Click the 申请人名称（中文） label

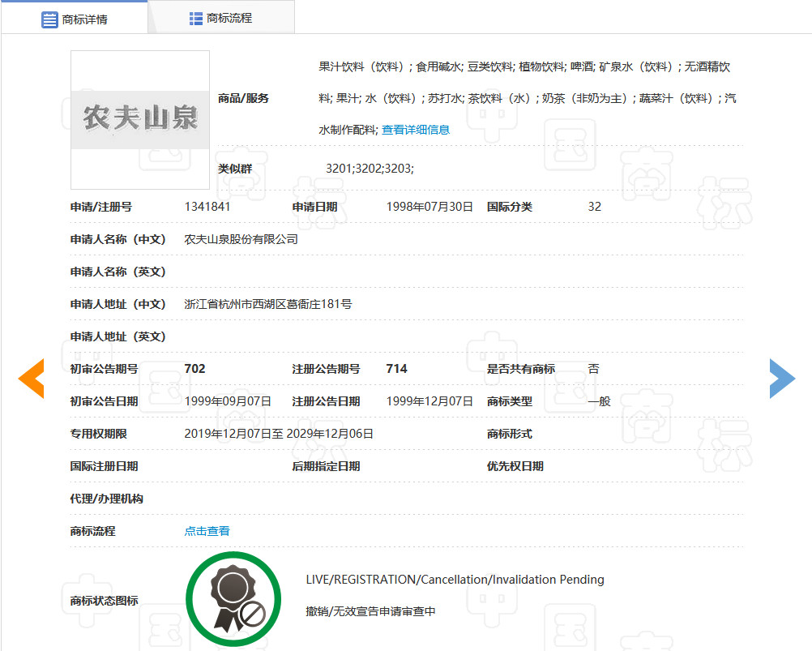[x=118, y=239]
